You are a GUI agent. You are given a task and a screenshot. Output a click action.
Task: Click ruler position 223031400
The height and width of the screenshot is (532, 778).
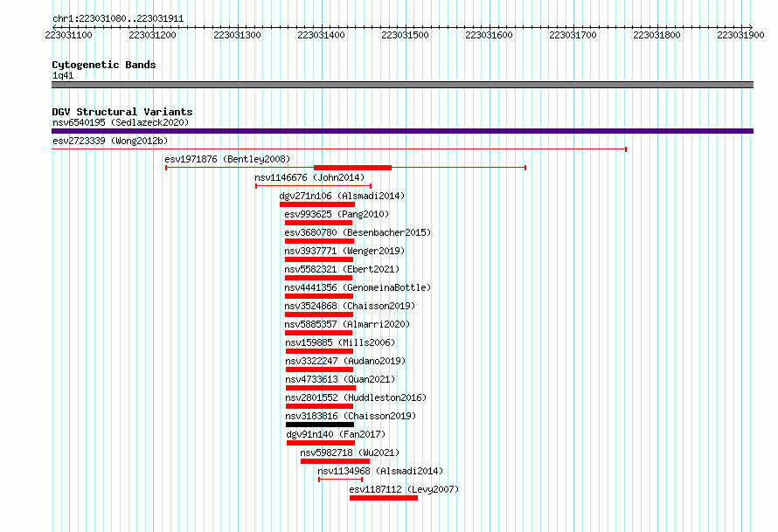tap(321, 35)
